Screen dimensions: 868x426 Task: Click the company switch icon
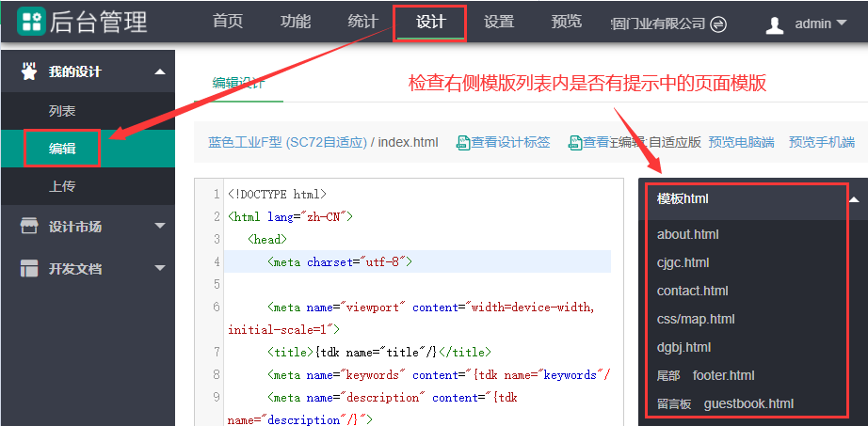(718, 24)
